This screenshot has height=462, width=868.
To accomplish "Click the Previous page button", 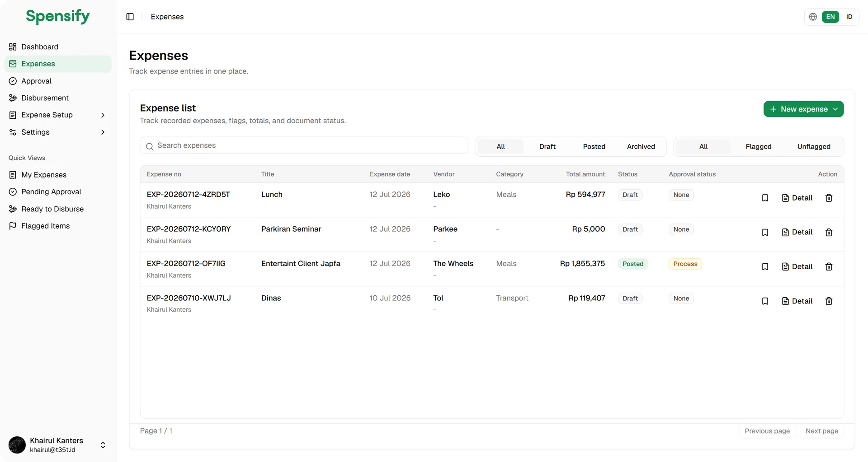I will (767, 431).
